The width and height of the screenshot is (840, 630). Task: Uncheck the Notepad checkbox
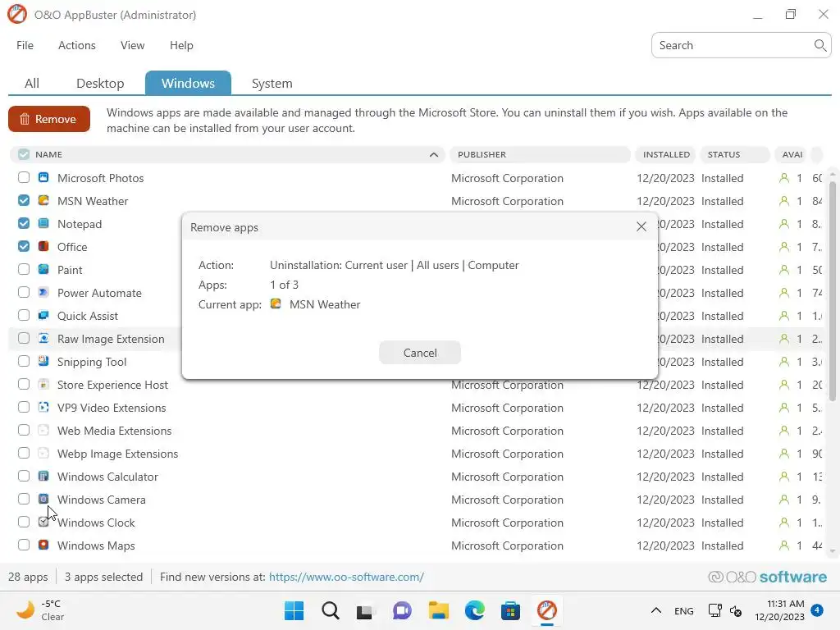tap(24, 223)
